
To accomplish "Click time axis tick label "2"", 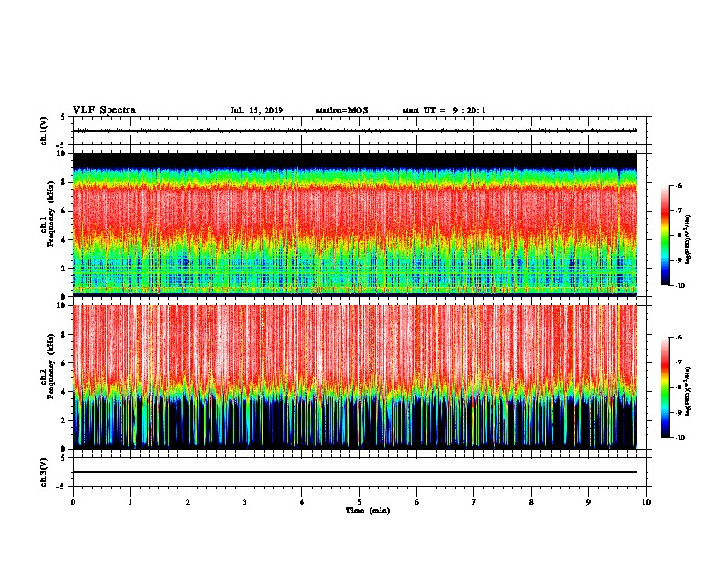I will tap(188, 502).
